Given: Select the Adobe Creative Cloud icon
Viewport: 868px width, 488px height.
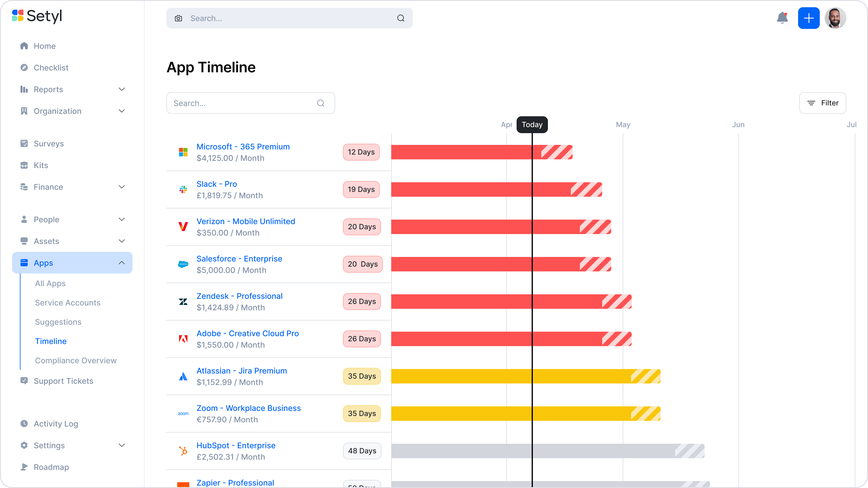Looking at the screenshot, I should pyautogui.click(x=183, y=339).
